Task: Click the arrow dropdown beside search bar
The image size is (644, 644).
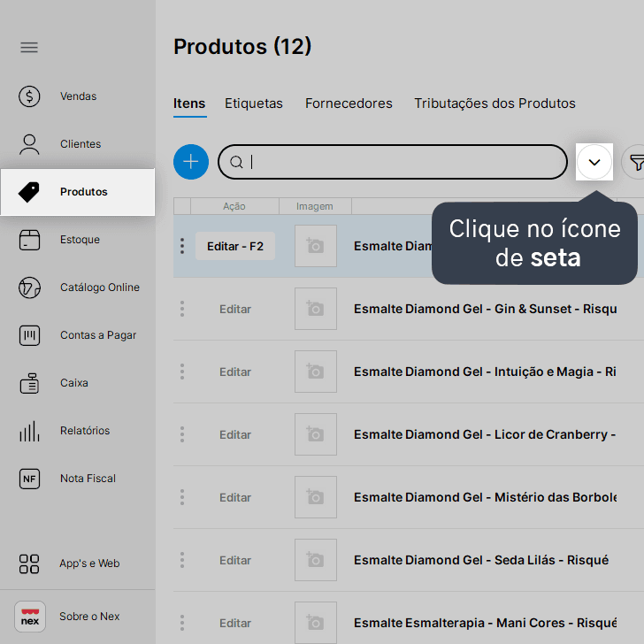Action: [594, 162]
